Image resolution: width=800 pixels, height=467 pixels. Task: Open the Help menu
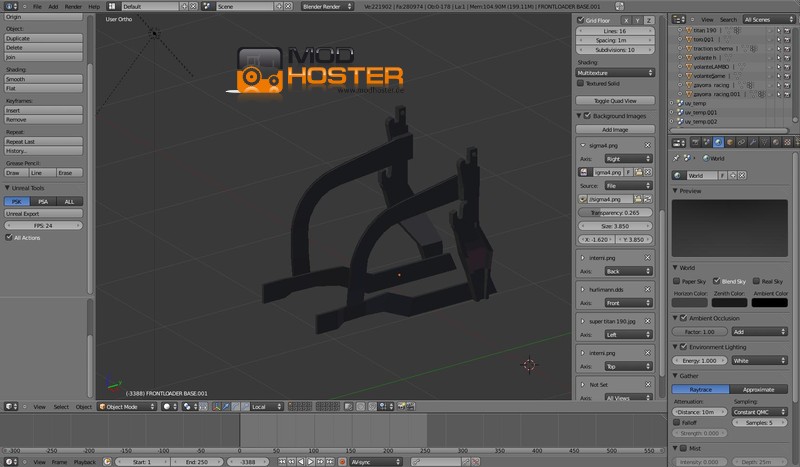tap(94, 7)
